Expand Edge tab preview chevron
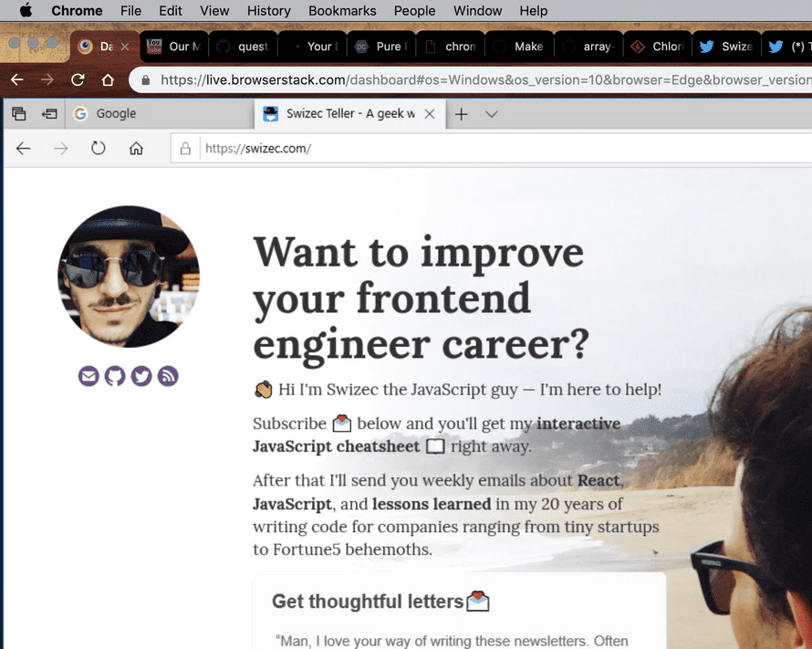Image resolution: width=812 pixels, height=649 pixels. pyautogui.click(x=492, y=114)
